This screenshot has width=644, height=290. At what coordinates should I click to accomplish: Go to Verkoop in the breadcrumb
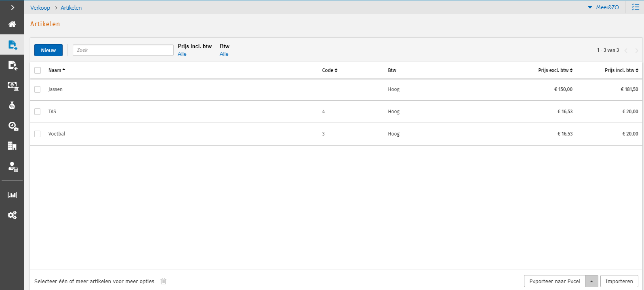coord(40,8)
